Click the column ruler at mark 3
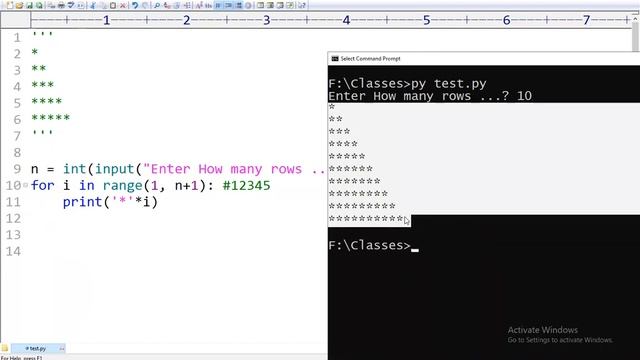The height and width of the screenshot is (360, 640). pos(267,20)
